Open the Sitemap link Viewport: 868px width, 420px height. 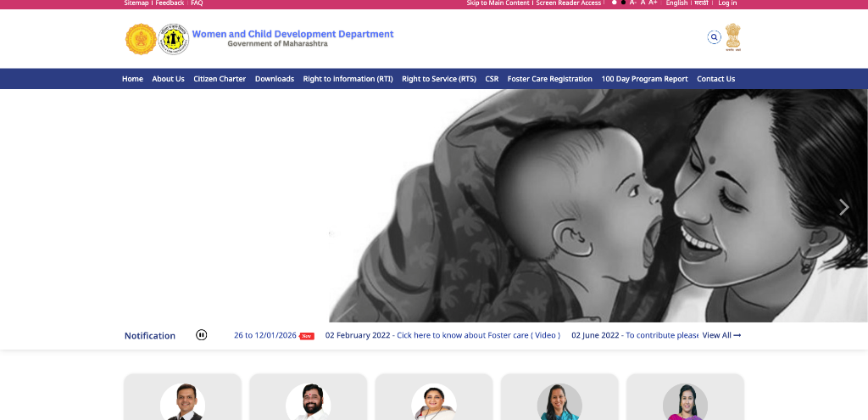(x=136, y=3)
